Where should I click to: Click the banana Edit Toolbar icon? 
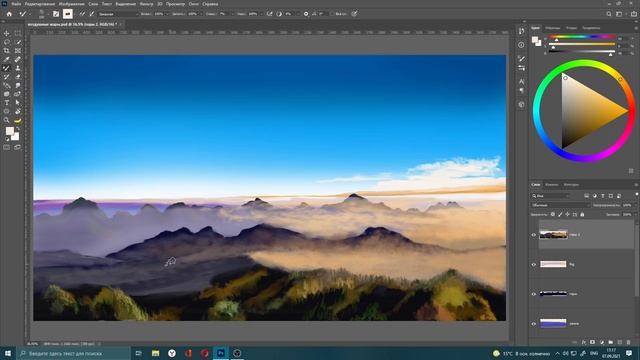click(18, 120)
